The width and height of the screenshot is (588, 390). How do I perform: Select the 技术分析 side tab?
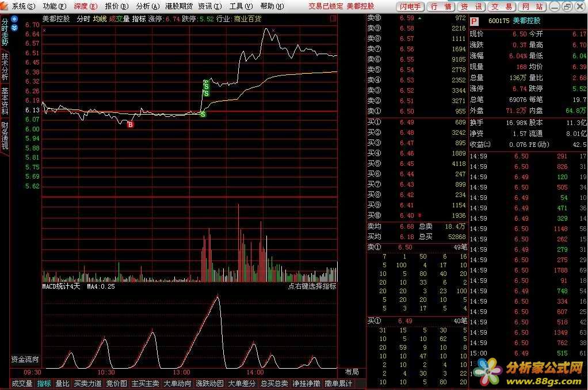[x=5, y=66]
